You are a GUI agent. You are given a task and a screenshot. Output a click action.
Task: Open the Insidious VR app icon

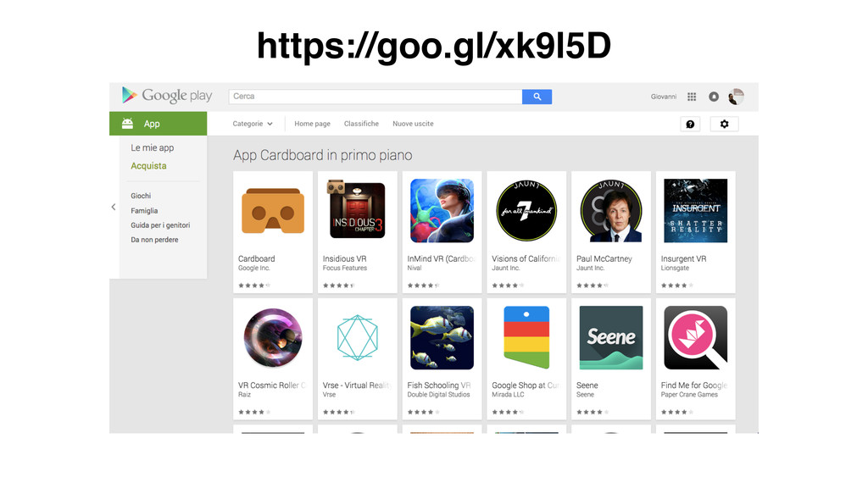pos(357,211)
